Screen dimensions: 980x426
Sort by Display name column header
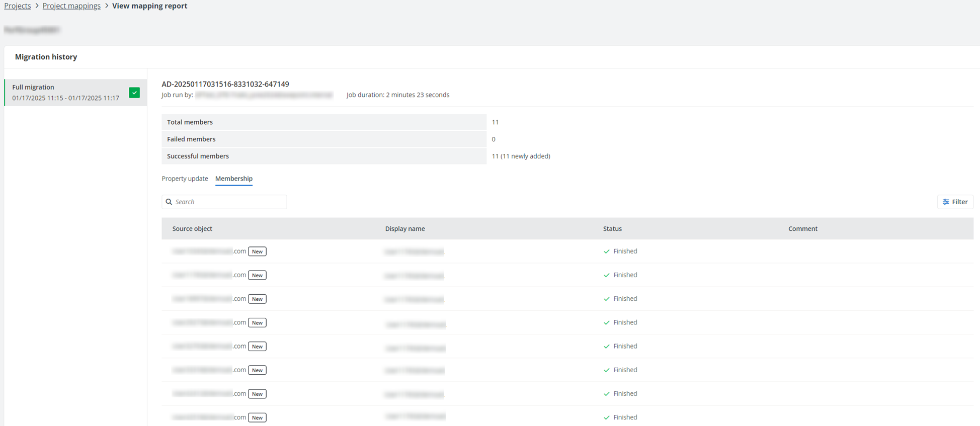pos(405,229)
